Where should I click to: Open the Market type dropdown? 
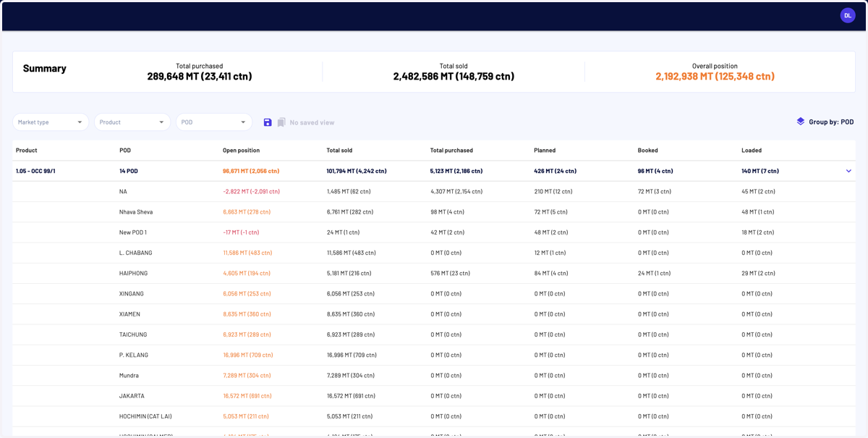(51, 122)
